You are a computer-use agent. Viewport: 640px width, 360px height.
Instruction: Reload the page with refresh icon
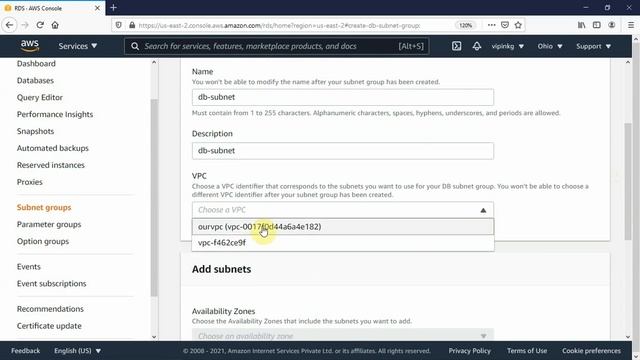40,25
